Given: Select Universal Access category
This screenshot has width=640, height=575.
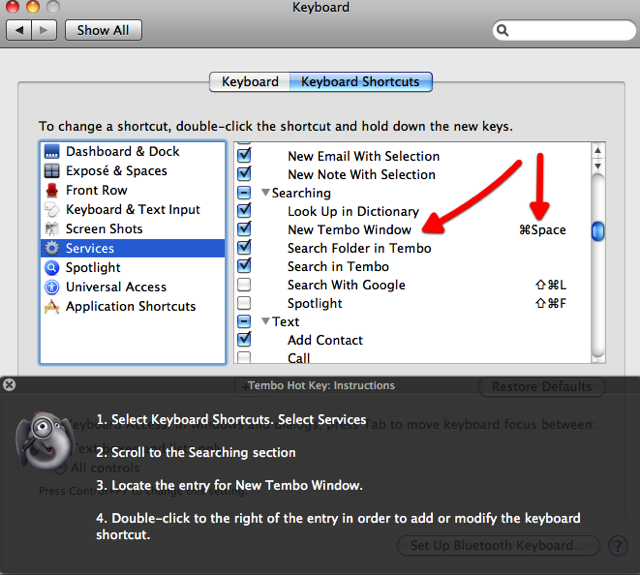Looking at the screenshot, I should point(133,287).
